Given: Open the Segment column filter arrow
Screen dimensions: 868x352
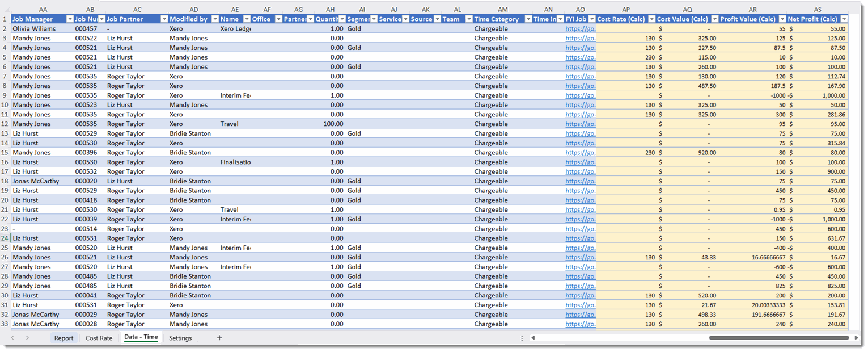Looking at the screenshot, I should 374,19.
